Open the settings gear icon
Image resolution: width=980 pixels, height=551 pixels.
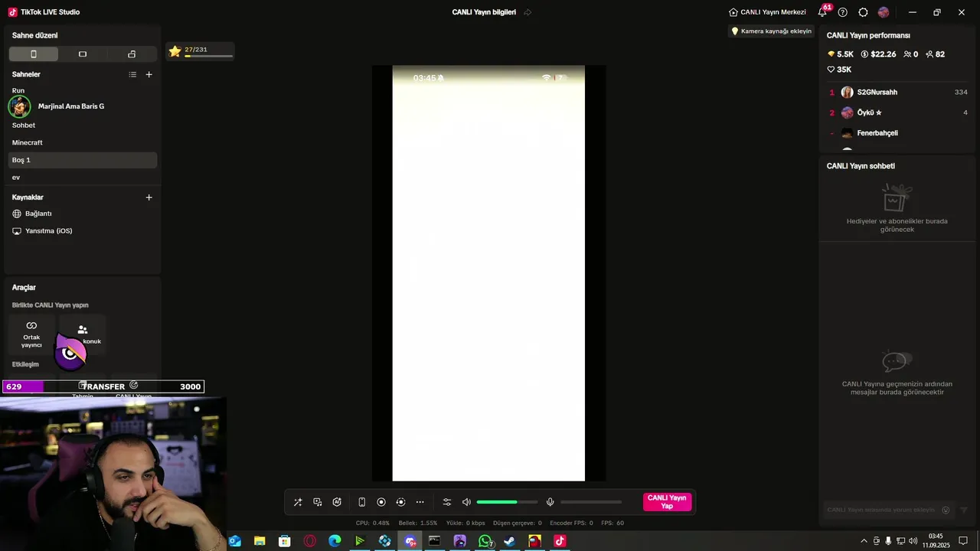[863, 12]
